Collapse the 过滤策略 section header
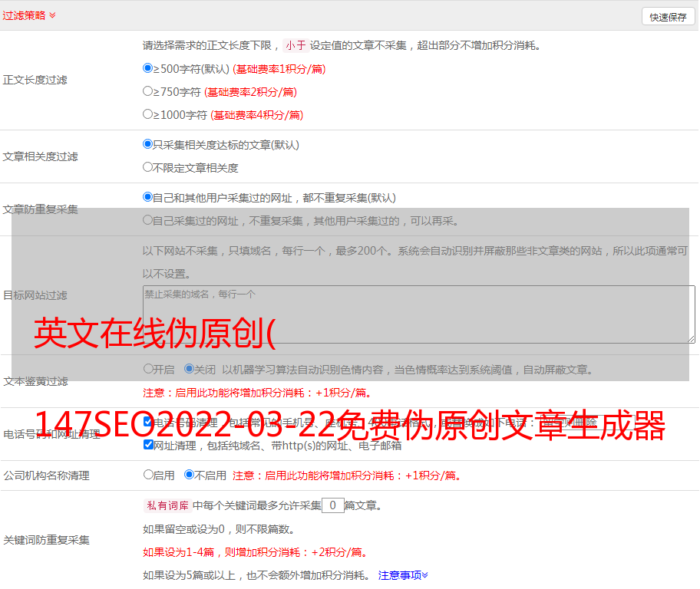Image resolution: width=700 pixels, height=589 pixels. (29, 15)
